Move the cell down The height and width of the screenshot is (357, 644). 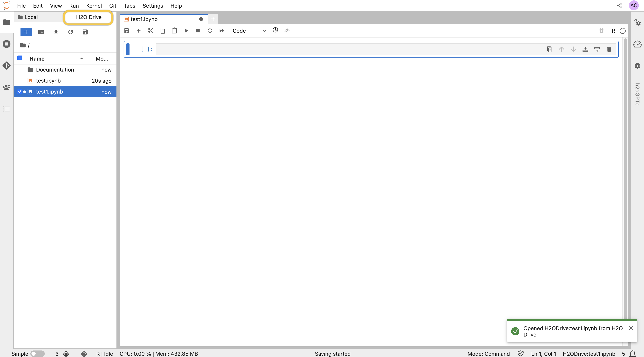pyautogui.click(x=574, y=49)
